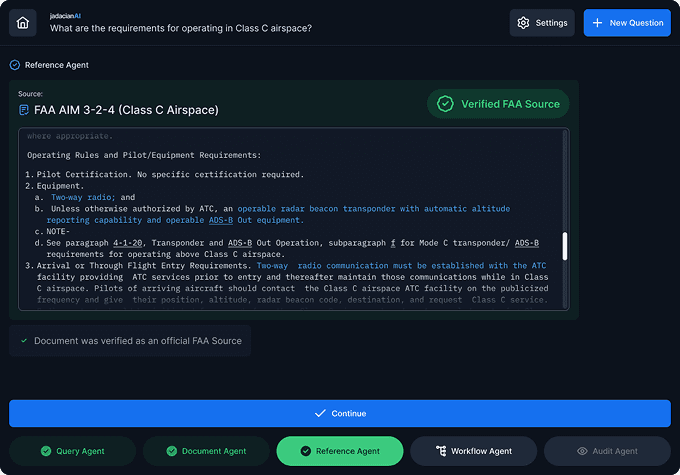Click the Workflow Agent tree icon
The image size is (680, 475).
[x=441, y=451]
